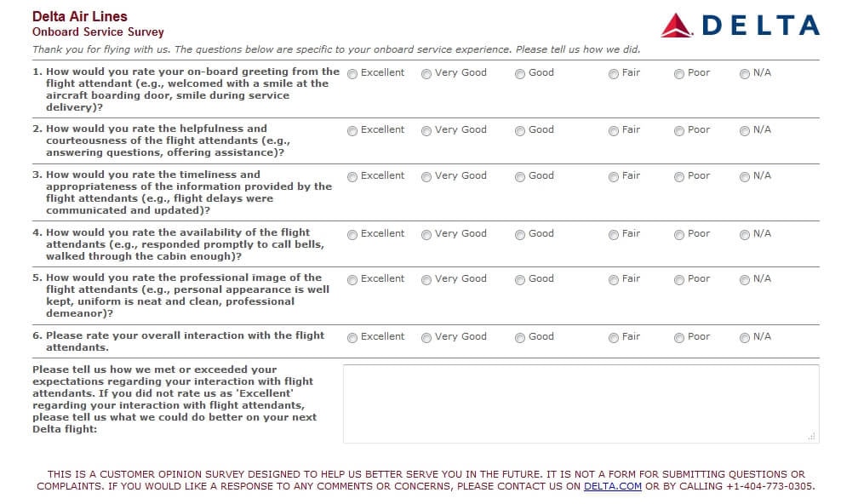Rate professional image as Very Good
Screen dimensions: 841x504
coord(426,280)
